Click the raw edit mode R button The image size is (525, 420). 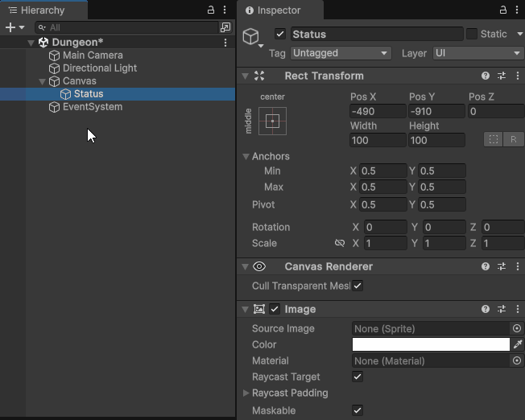[x=513, y=139]
